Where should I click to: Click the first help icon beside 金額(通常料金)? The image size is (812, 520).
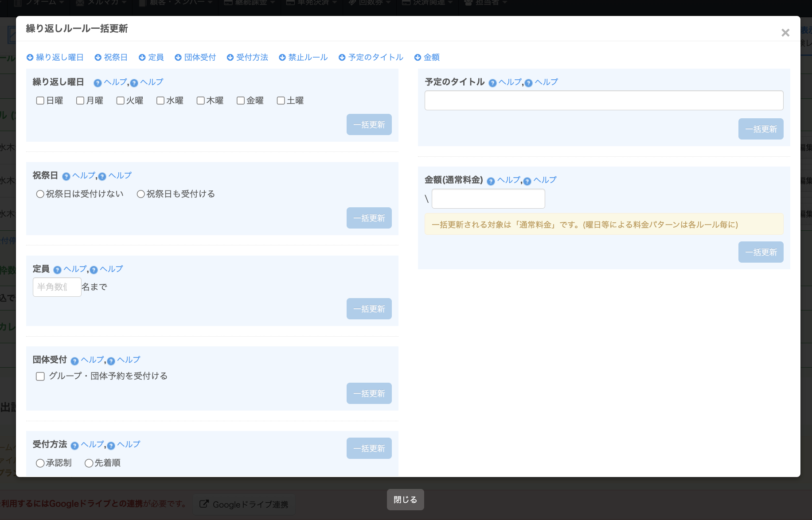pos(491,181)
